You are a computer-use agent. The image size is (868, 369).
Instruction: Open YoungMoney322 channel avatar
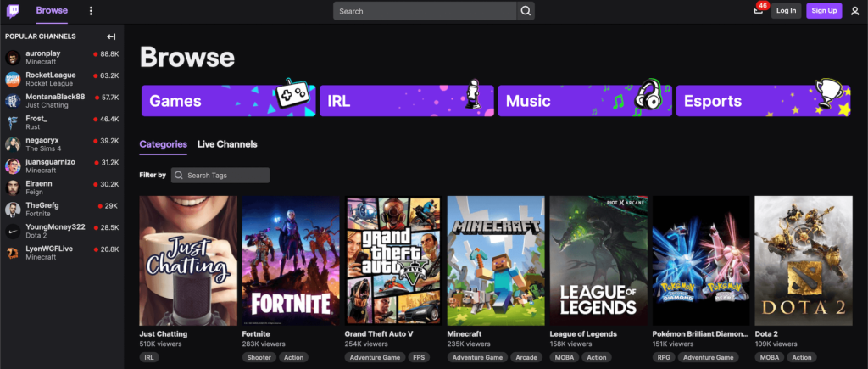13,231
